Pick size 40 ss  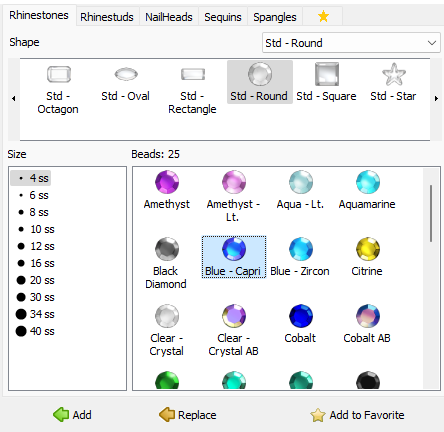(35, 331)
